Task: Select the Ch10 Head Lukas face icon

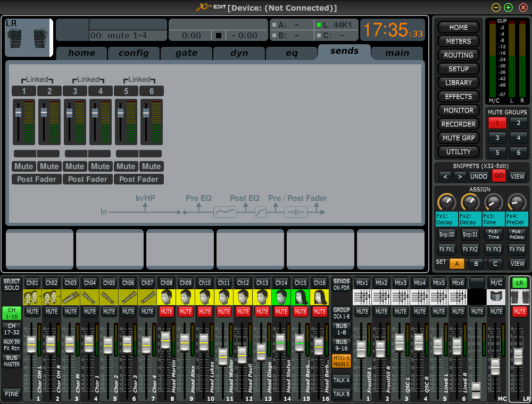Action: 205,297
